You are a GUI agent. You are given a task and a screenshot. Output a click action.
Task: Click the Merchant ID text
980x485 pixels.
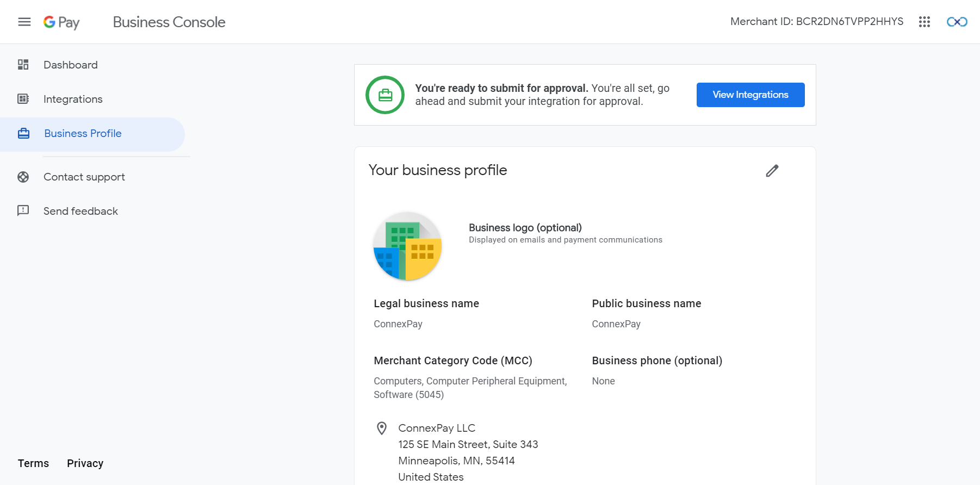click(x=817, y=21)
